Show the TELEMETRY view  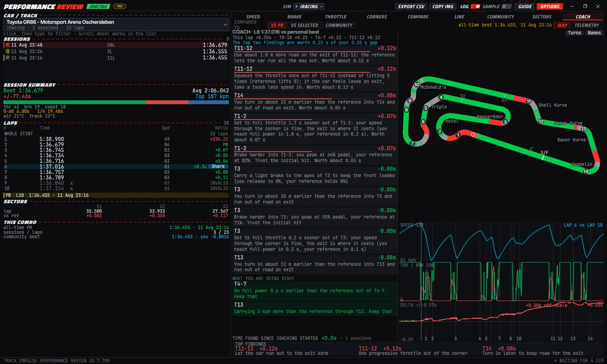[587, 25]
